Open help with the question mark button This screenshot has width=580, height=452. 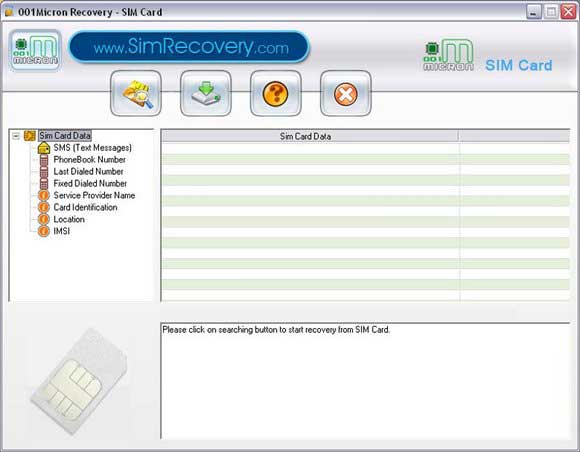click(x=276, y=94)
